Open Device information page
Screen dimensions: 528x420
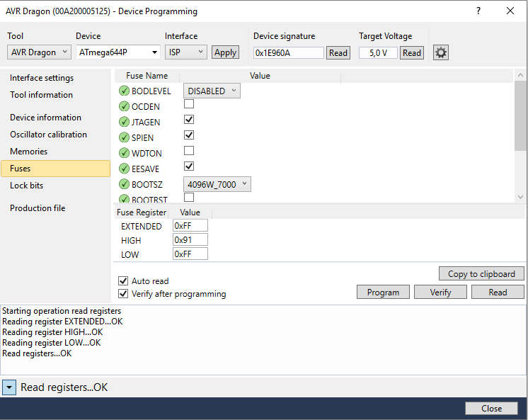click(x=45, y=118)
